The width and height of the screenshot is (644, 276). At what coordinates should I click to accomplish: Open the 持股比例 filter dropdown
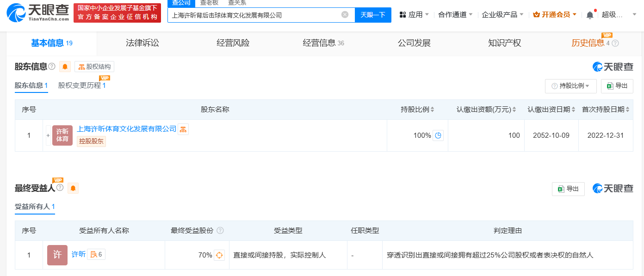pos(570,86)
